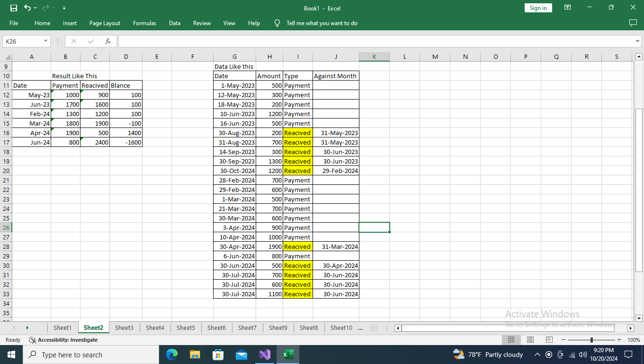Open the Formulas tab
Screen dimensions: 644x364
(x=144, y=23)
